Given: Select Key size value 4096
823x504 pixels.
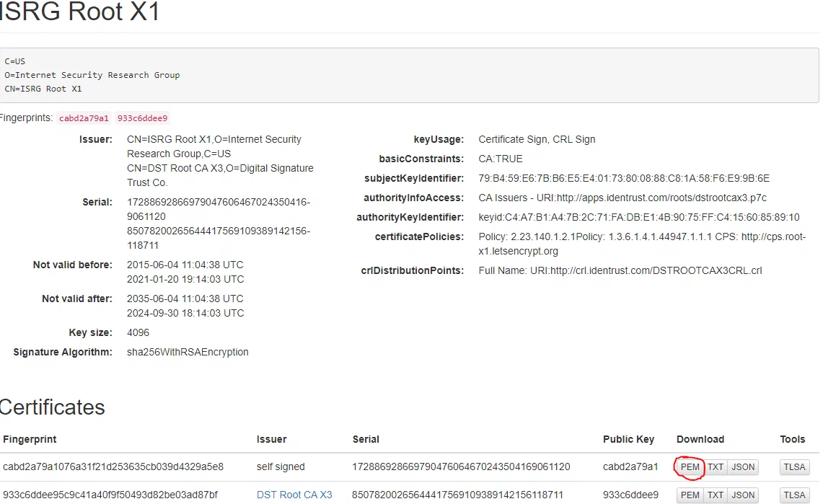Looking at the screenshot, I should point(138,332).
